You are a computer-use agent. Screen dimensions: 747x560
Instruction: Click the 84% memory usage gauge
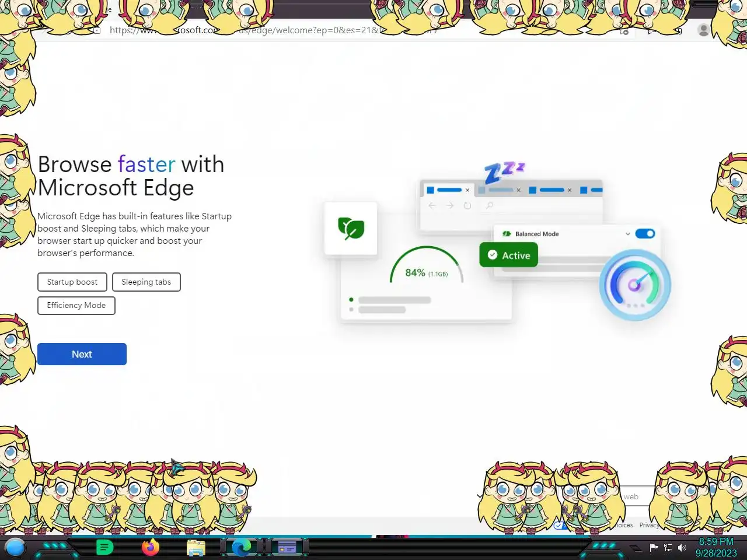(427, 266)
